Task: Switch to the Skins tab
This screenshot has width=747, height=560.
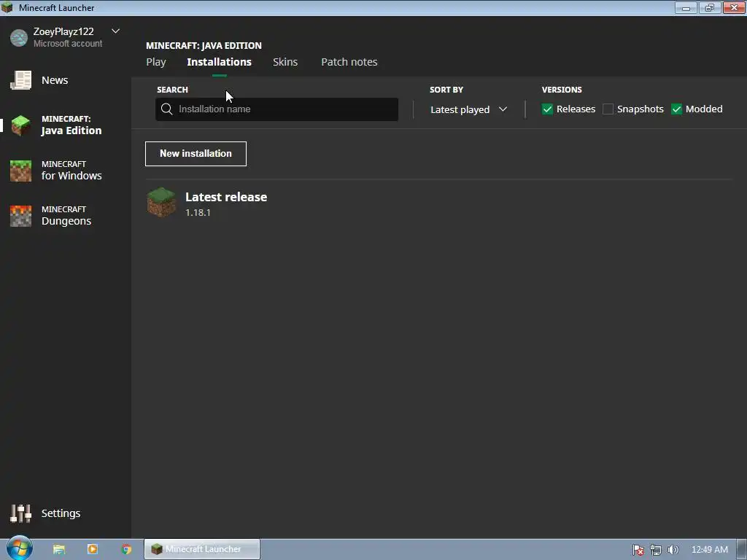Action: pyautogui.click(x=285, y=62)
